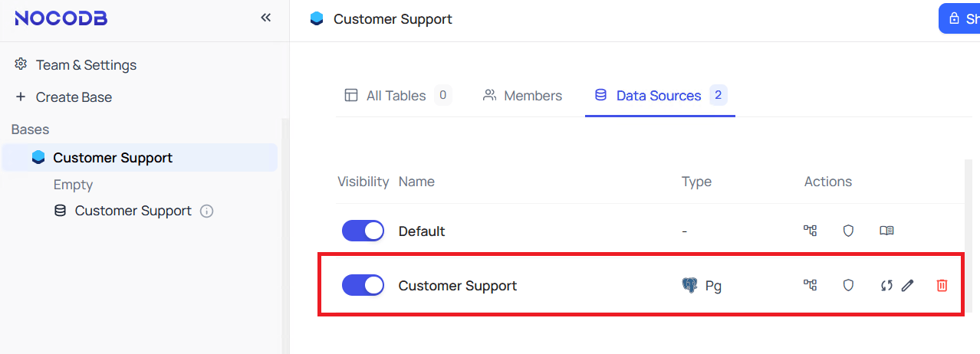Collapse the sidebar with double-chevron icon

click(x=265, y=18)
